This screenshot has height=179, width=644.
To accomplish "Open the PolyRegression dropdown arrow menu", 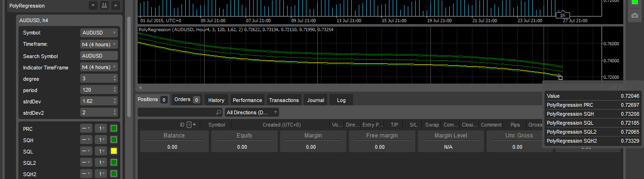I will point(93,6).
